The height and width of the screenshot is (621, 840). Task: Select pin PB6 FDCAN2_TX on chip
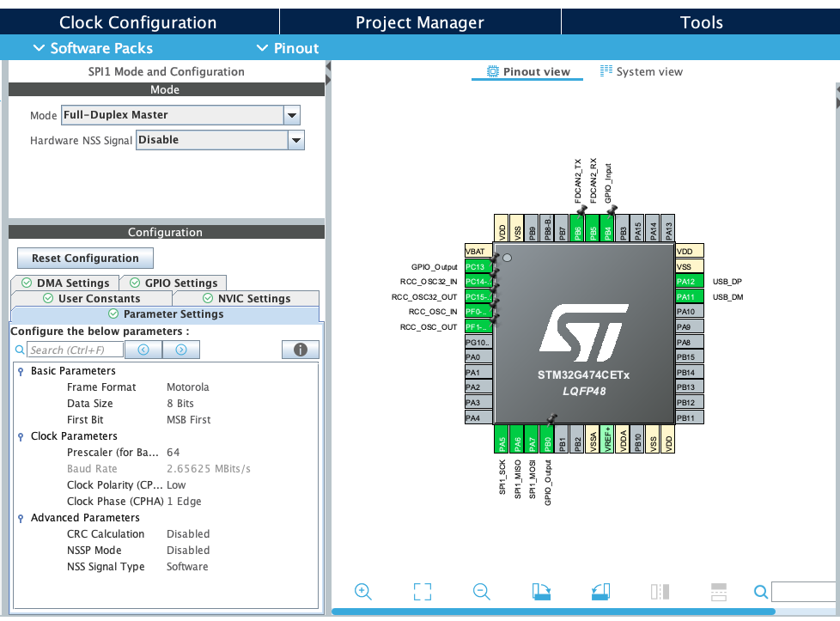(577, 228)
